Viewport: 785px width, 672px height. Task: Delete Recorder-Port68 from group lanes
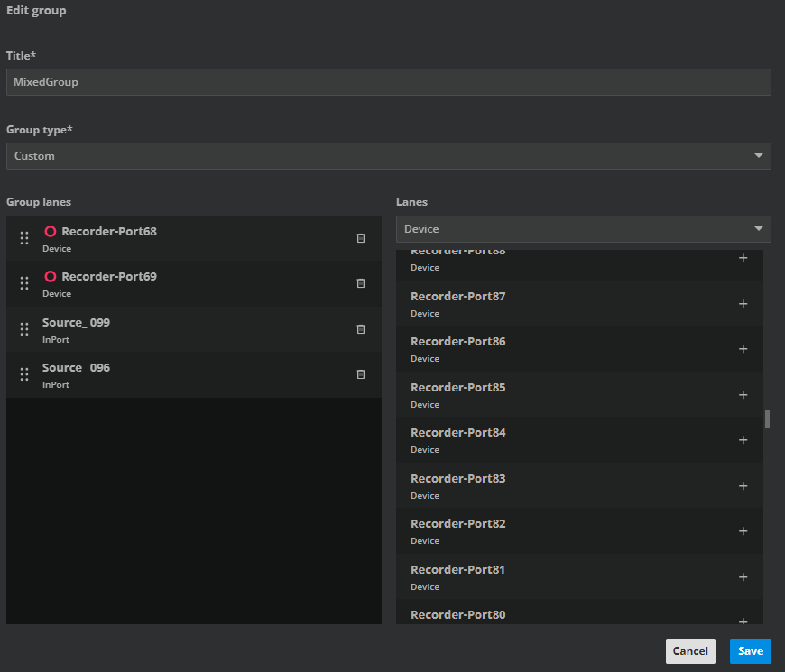[x=361, y=238]
